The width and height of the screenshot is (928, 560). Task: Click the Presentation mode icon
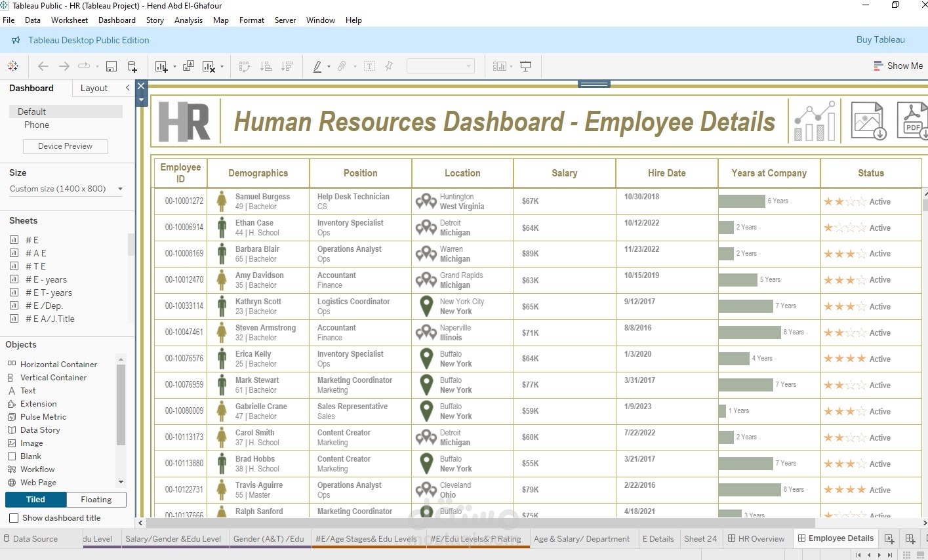click(525, 66)
